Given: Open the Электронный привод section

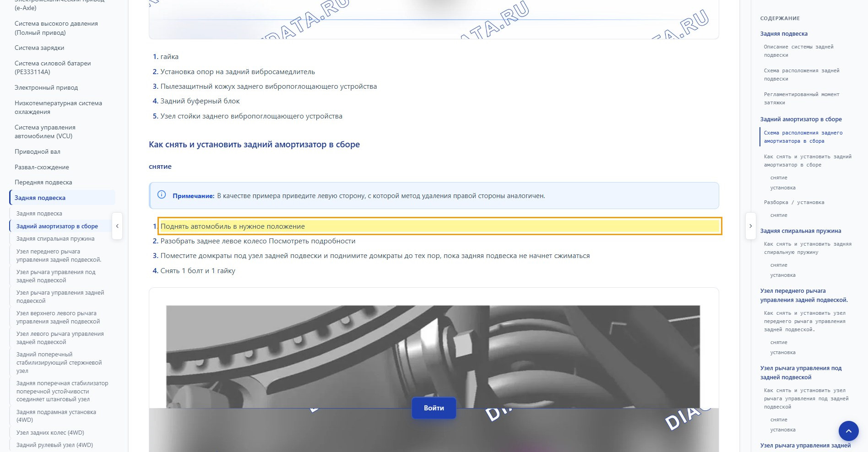Looking at the screenshot, I should [46, 87].
